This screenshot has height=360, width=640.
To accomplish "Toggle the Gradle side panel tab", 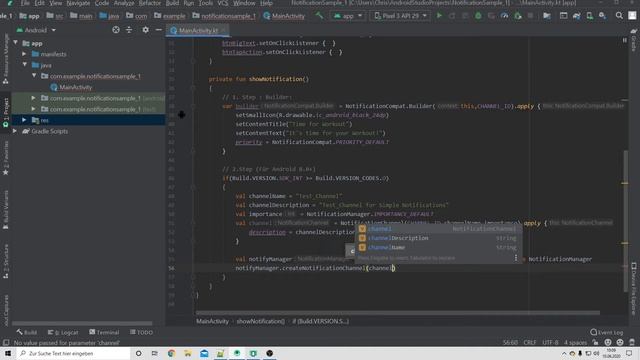I will [x=634, y=40].
